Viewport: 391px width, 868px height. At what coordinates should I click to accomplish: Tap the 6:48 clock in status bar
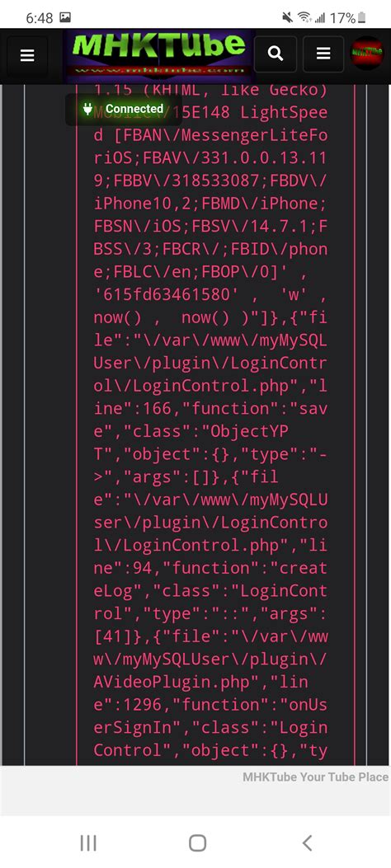[40, 18]
